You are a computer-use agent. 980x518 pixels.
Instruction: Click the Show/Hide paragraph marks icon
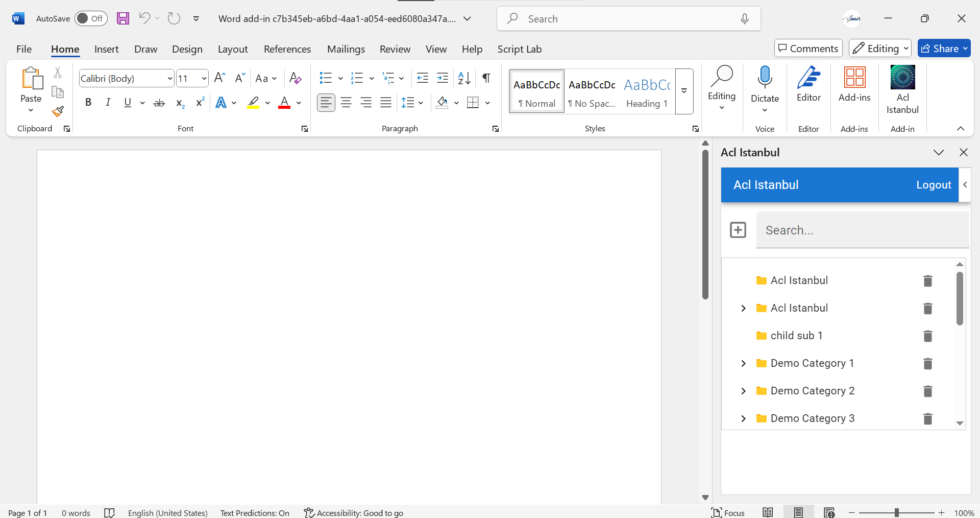point(486,78)
